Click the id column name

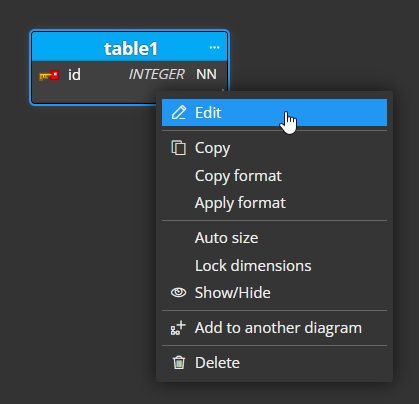tap(74, 75)
